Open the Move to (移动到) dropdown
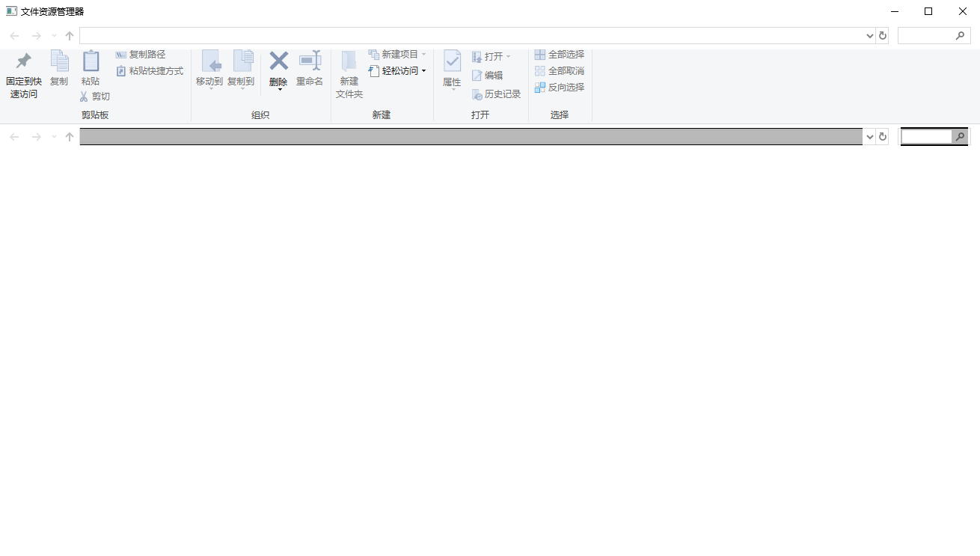Image resolution: width=980 pixels, height=556 pixels. [x=209, y=69]
